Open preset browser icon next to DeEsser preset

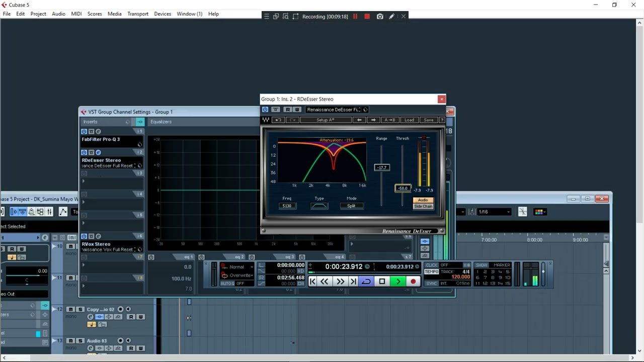pyautogui.click(x=365, y=110)
